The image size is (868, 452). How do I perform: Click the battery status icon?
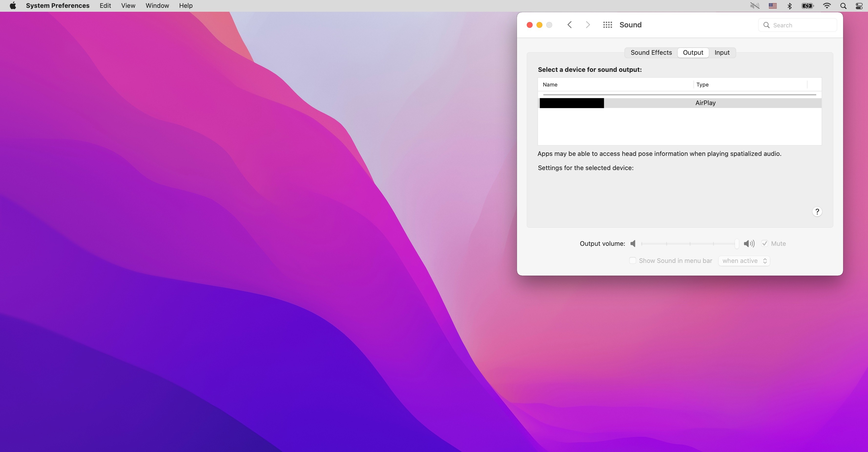(x=807, y=6)
